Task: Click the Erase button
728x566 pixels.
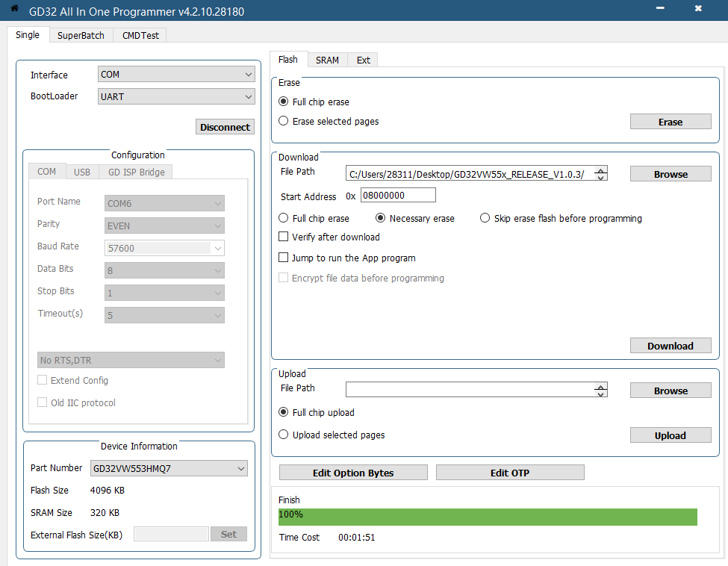Action: [671, 122]
